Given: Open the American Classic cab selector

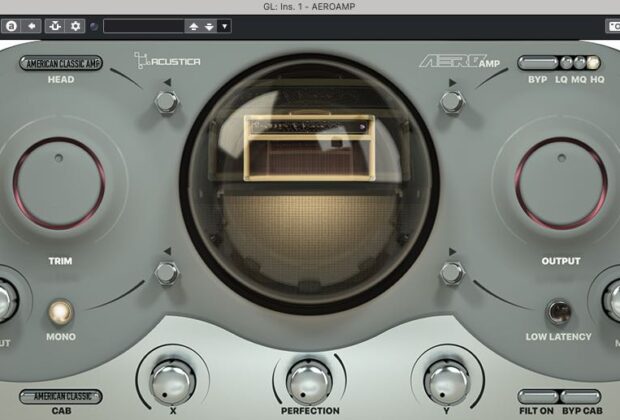Looking at the screenshot, I should (x=61, y=396).
